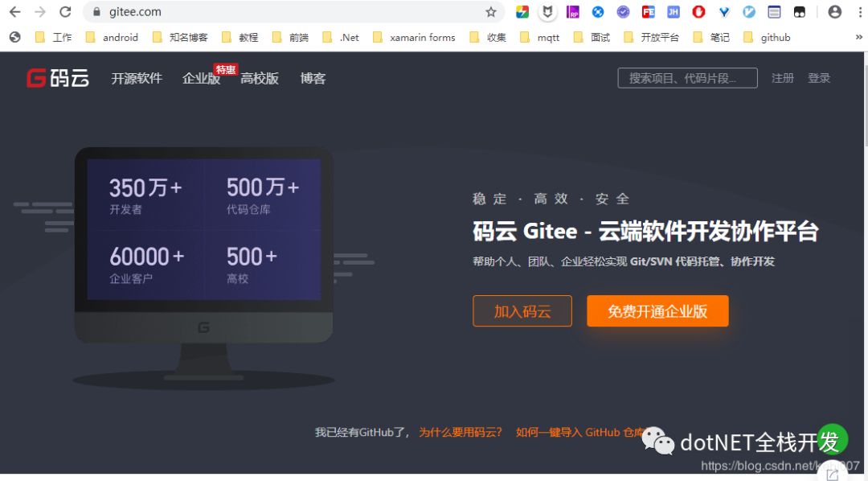868x481 pixels.
Task: Click the share icon at bottom right
Action: [832, 474]
